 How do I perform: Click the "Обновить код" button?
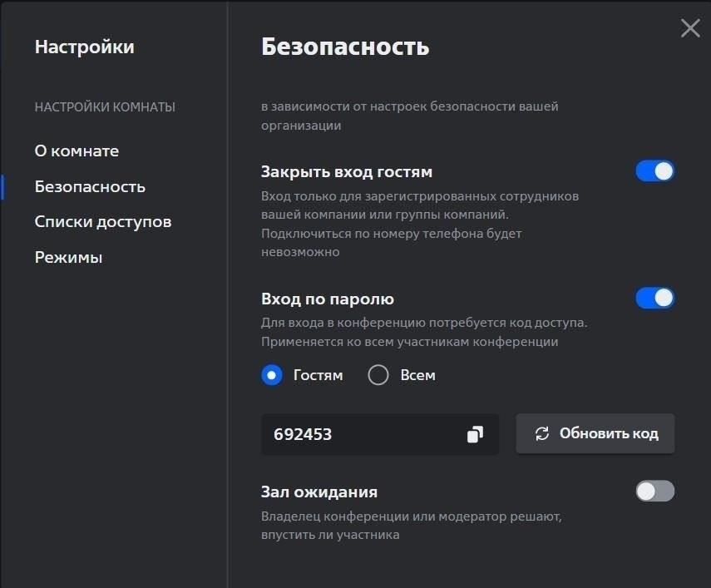tap(595, 434)
